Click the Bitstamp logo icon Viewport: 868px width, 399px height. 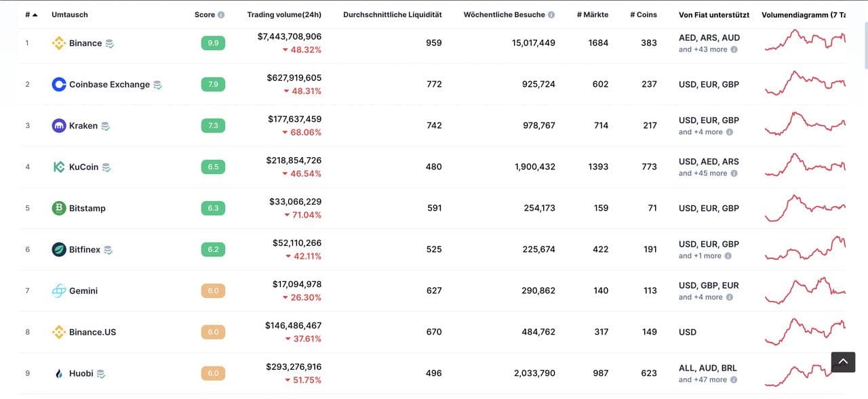point(59,209)
